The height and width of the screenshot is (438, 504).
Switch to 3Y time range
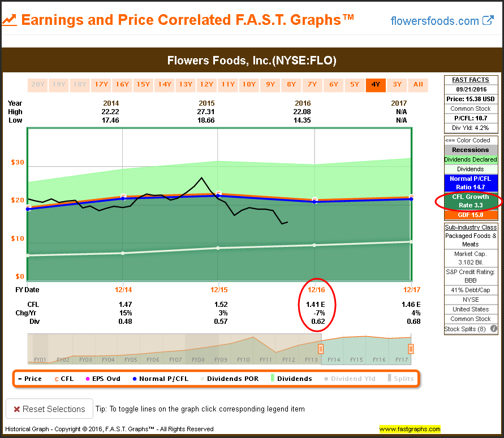(397, 85)
